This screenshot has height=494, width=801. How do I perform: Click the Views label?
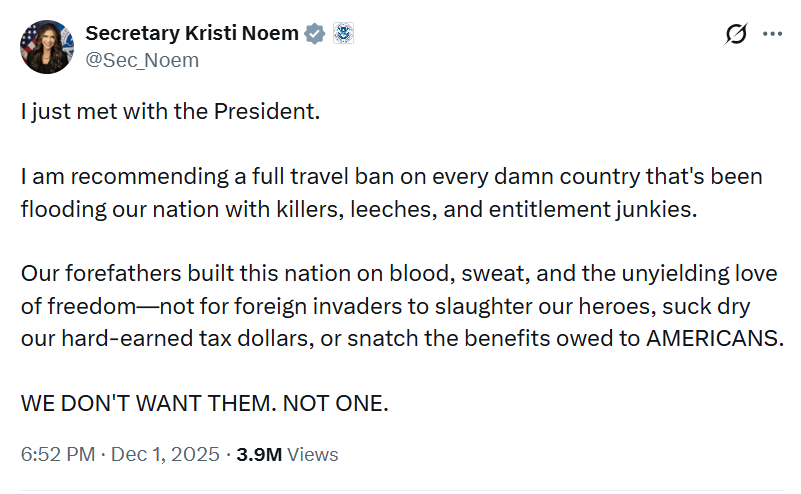313,454
